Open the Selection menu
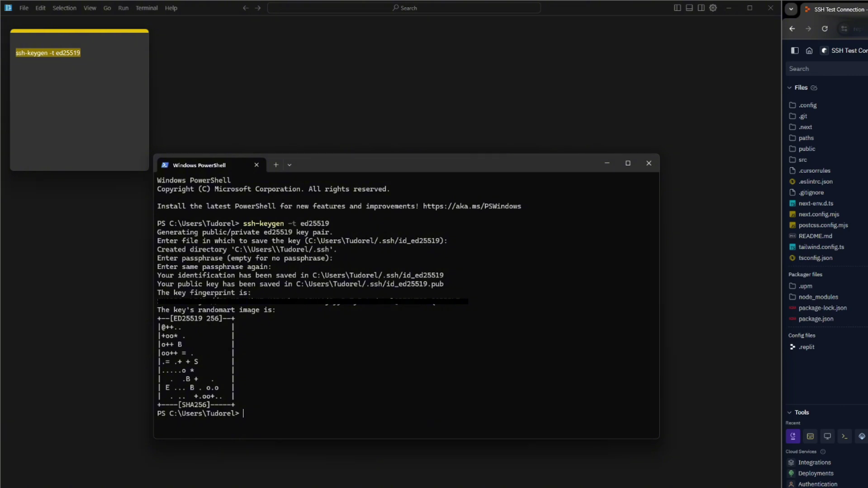The width and height of the screenshot is (868, 488). point(64,8)
